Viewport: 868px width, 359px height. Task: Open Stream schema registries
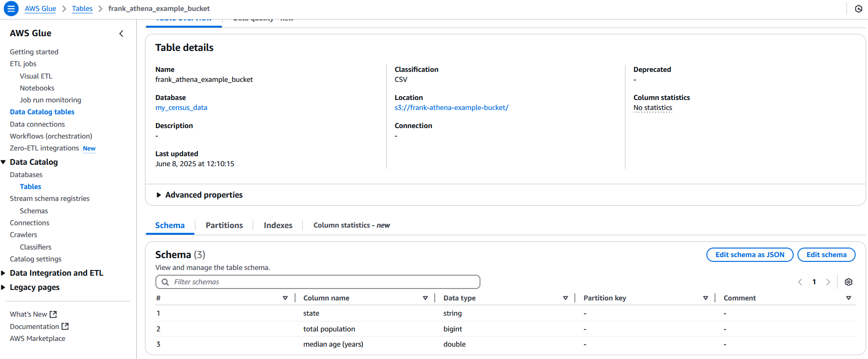50,199
